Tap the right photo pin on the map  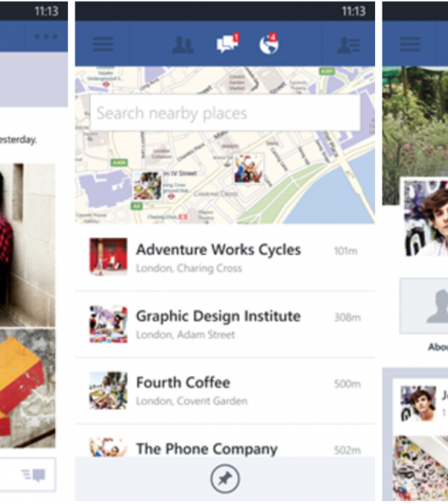[x=248, y=169]
